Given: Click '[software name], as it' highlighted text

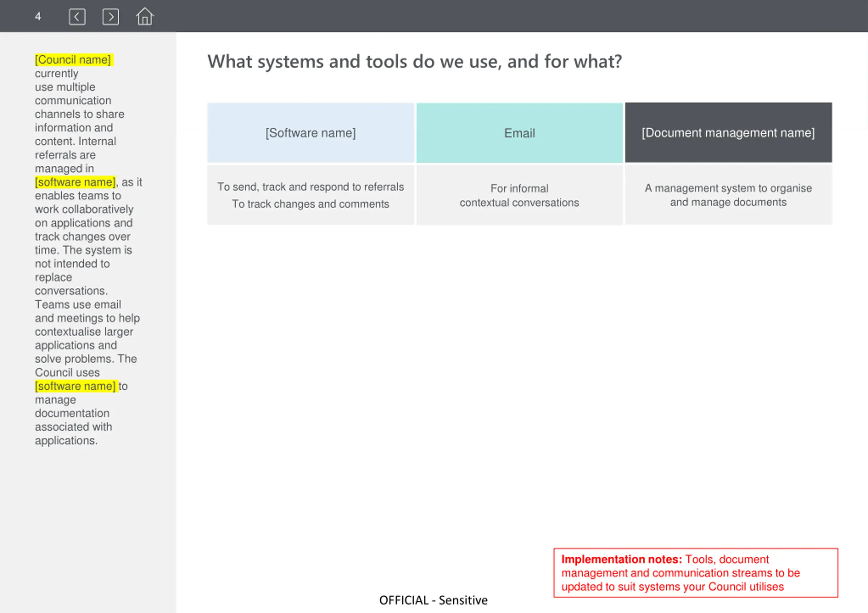Looking at the screenshot, I should tap(75, 182).
